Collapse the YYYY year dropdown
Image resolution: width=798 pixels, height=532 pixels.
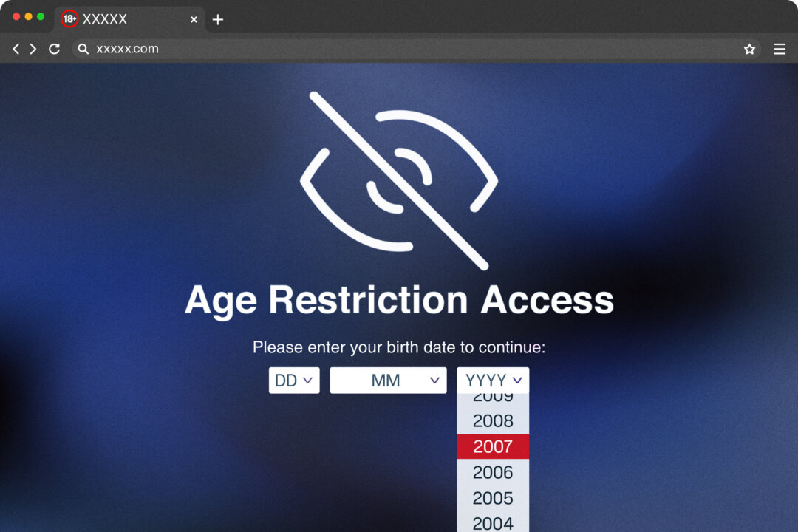click(x=493, y=381)
